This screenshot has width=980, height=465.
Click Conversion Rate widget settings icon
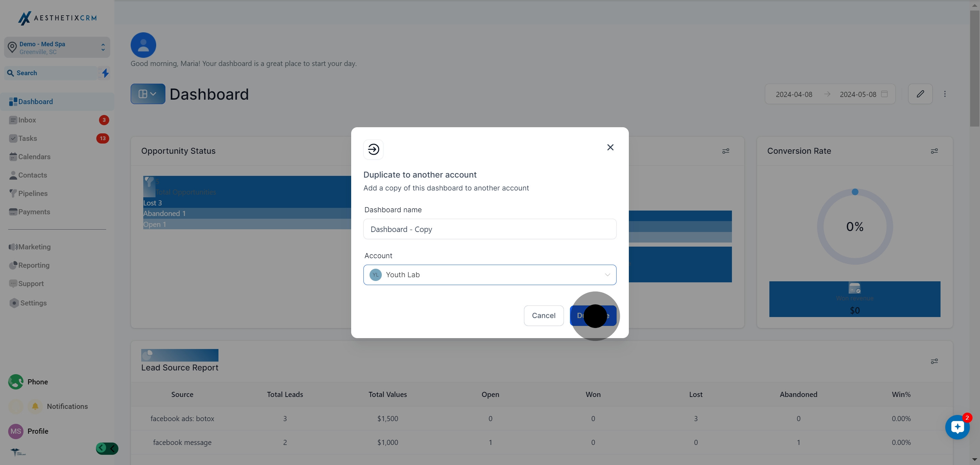[934, 151]
